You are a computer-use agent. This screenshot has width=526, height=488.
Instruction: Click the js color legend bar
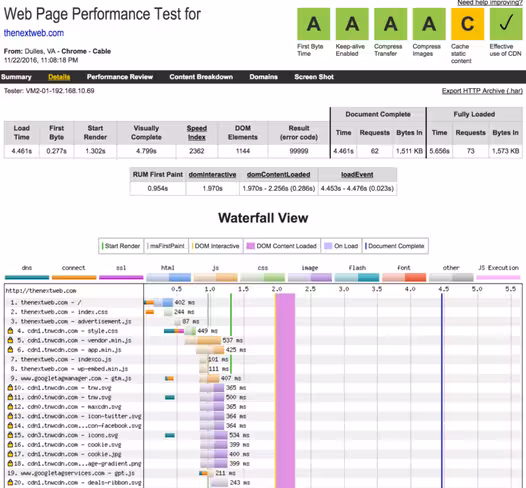(x=215, y=277)
